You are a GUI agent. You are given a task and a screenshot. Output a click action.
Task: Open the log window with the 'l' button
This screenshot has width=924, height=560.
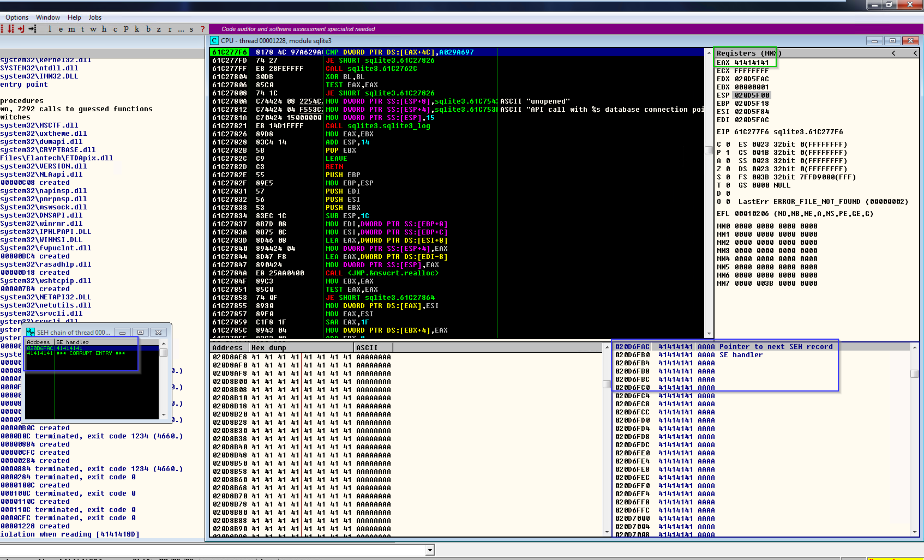point(50,29)
